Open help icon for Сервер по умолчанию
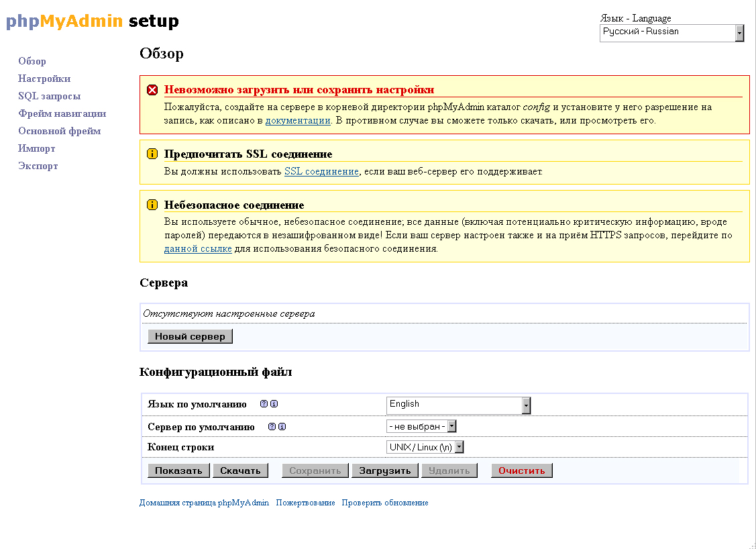Viewport: 756px width, 549px height. pyautogui.click(x=272, y=426)
